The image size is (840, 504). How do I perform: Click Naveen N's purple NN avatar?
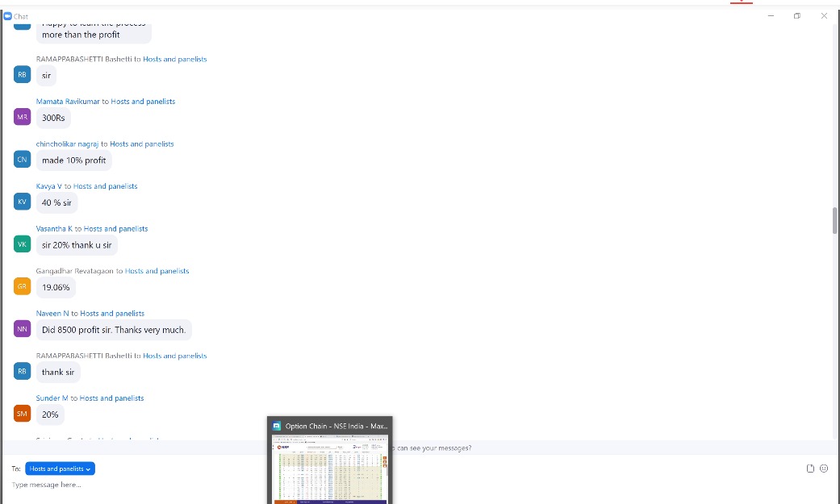(22, 329)
